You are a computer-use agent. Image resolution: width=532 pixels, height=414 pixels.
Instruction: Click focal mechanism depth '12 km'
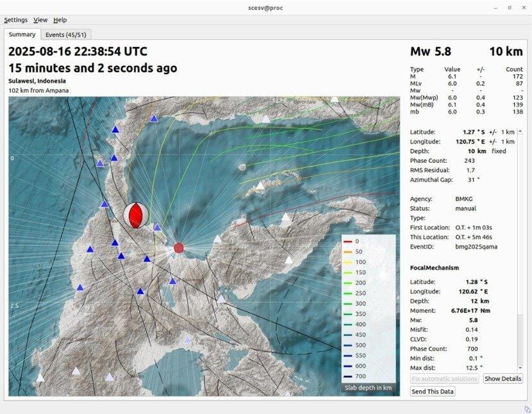[479, 301]
